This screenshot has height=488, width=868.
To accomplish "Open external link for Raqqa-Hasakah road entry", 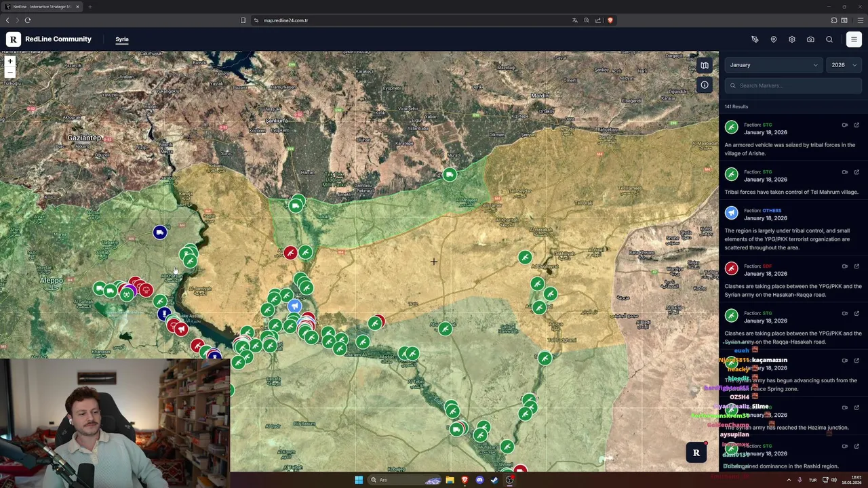I will point(856,313).
